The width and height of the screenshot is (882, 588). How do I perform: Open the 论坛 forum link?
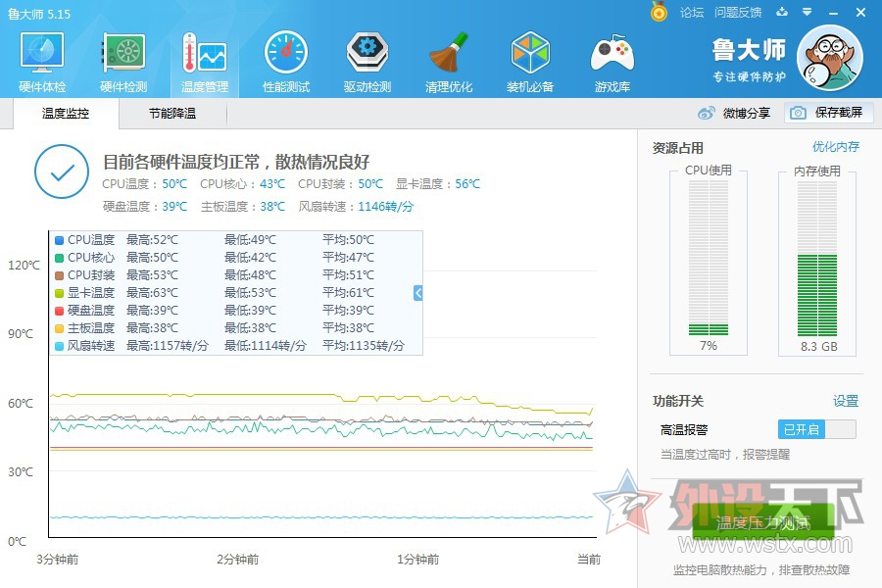[x=691, y=13]
